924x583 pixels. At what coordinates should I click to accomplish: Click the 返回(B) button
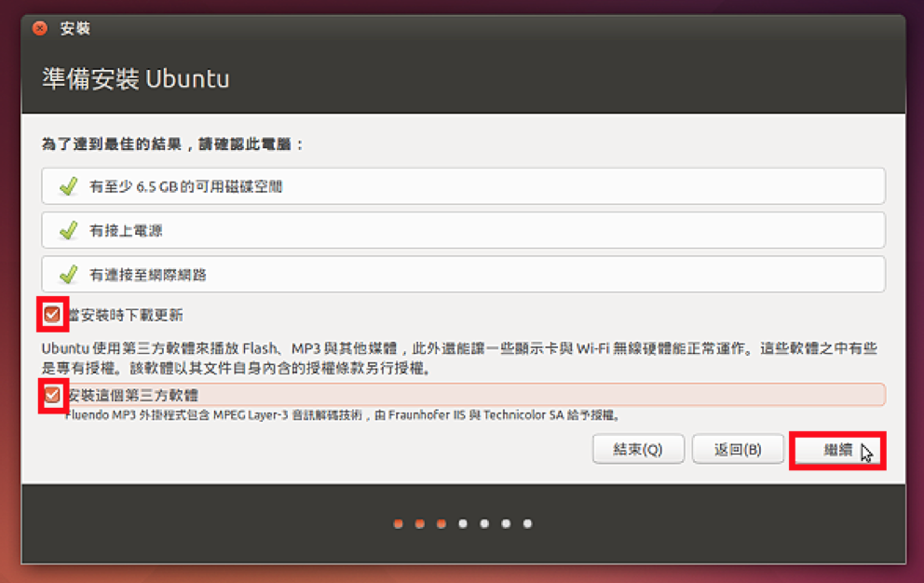738,450
